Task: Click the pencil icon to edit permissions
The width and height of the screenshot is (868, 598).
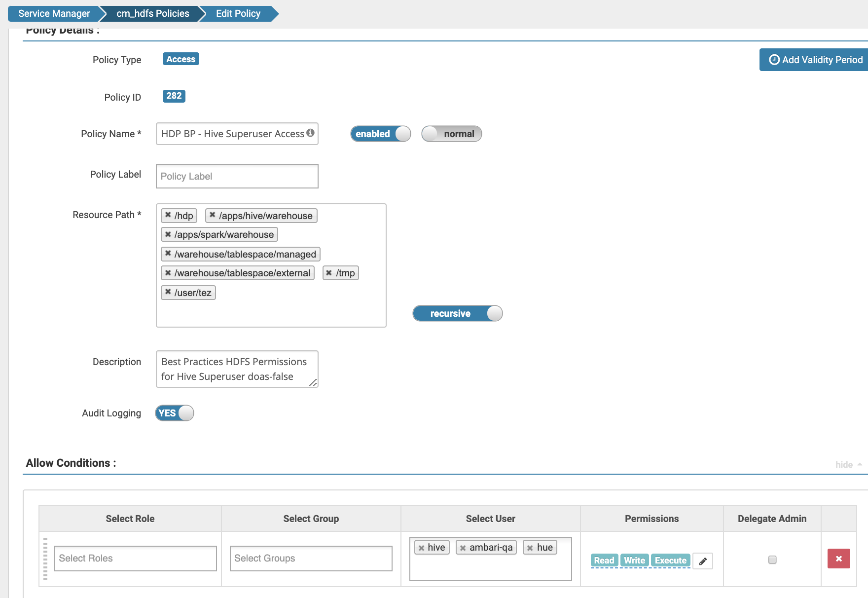Action: [x=703, y=561]
